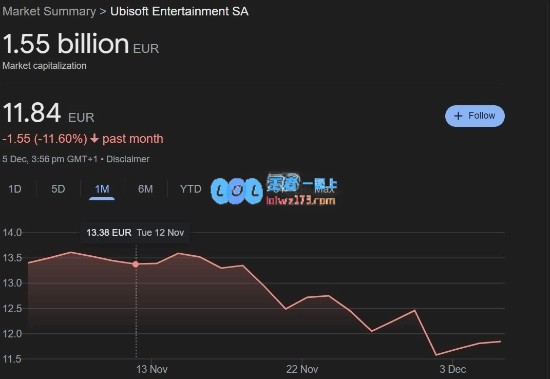Image resolution: width=550 pixels, height=379 pixels.
Task: Click the -1.55 (-11.60%) change text
Action: click(x=45, y=139)
